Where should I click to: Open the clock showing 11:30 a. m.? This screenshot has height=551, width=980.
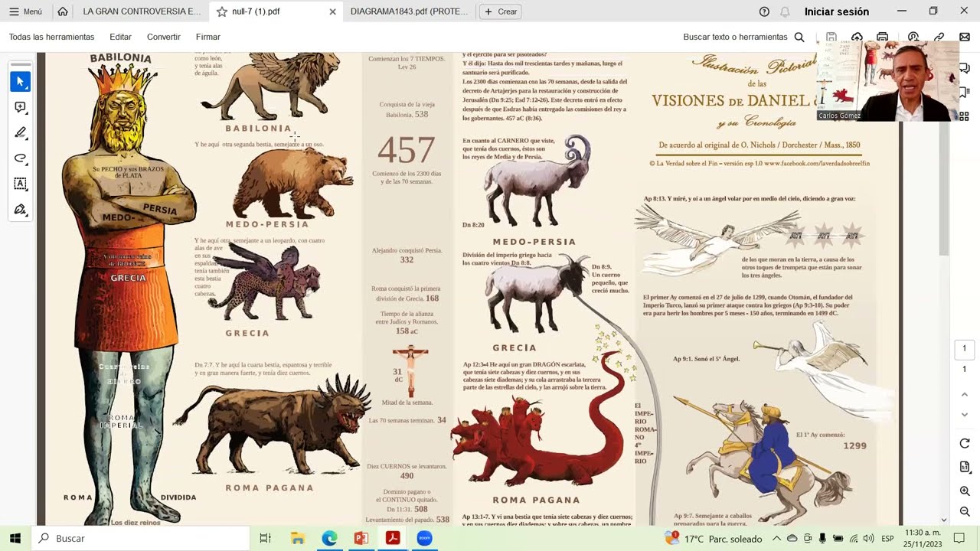(923, 538)
